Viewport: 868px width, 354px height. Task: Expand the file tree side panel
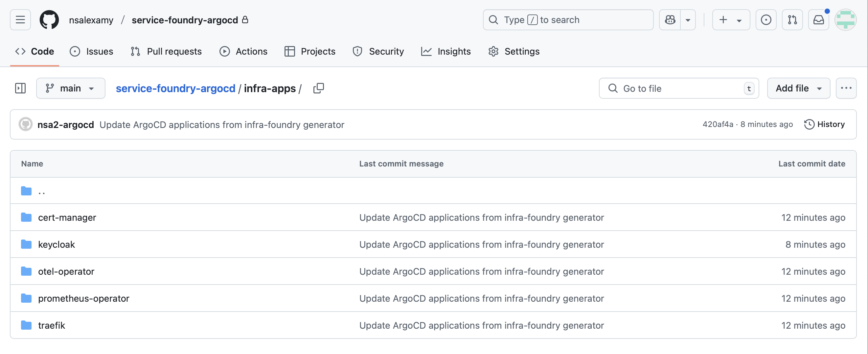coord(20,88)
